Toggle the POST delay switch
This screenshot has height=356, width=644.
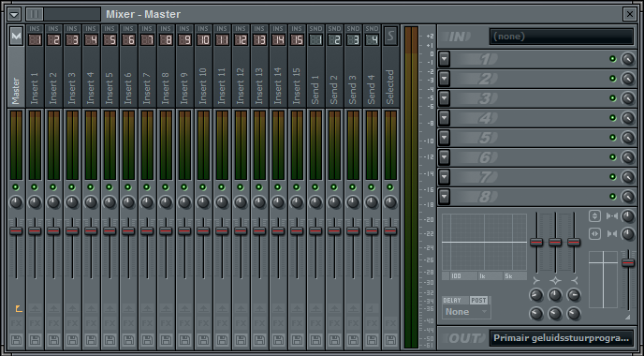[479, 301]
